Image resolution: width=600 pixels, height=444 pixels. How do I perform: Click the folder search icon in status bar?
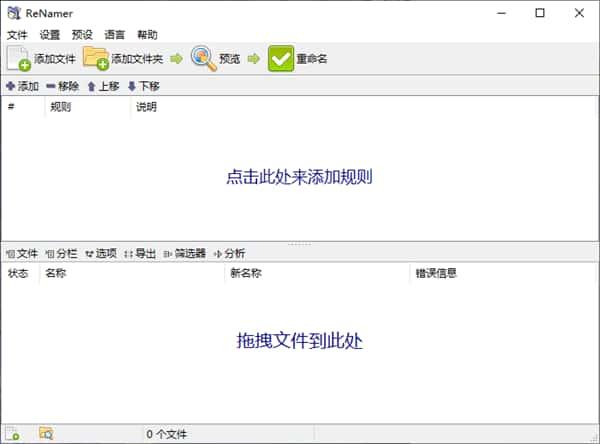pos(46,433)
